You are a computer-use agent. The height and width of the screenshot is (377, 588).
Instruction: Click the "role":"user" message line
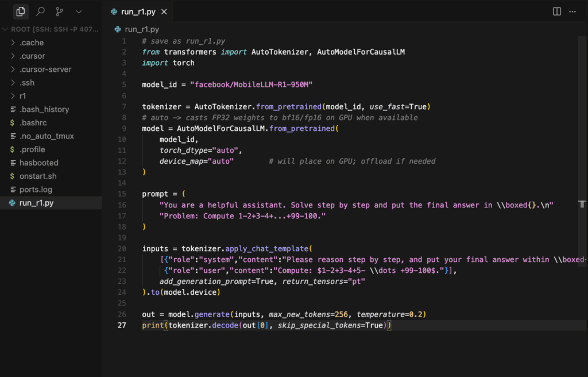[310, 270]
